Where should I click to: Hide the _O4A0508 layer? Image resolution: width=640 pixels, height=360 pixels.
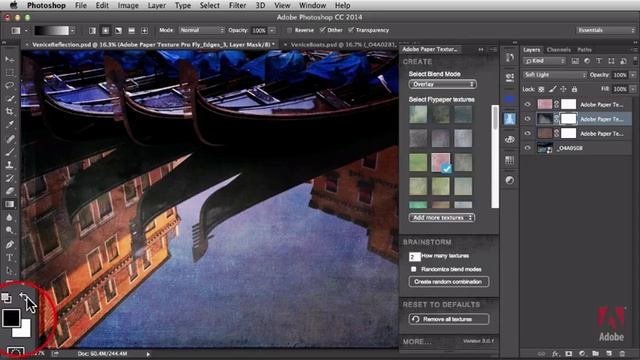pyautogui.click(x=527, y=148)
